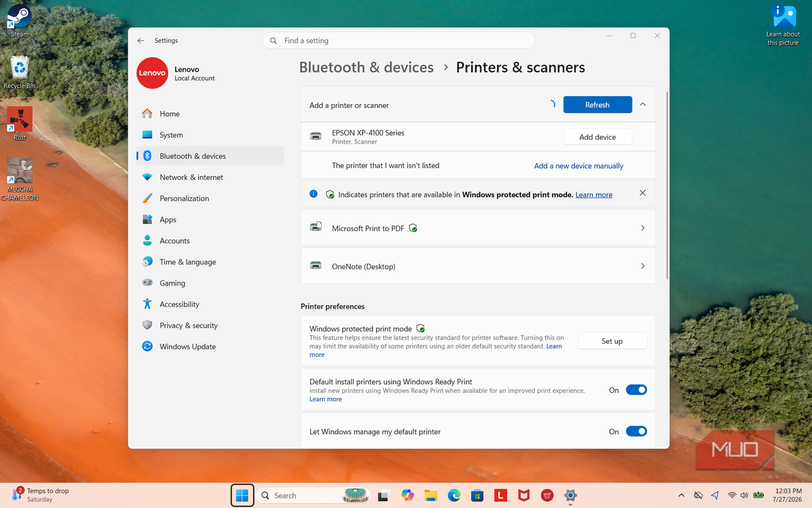Viewport: 812px width, 508px height.
Task: Open Accessibility settings category
Action: [210, 304]
